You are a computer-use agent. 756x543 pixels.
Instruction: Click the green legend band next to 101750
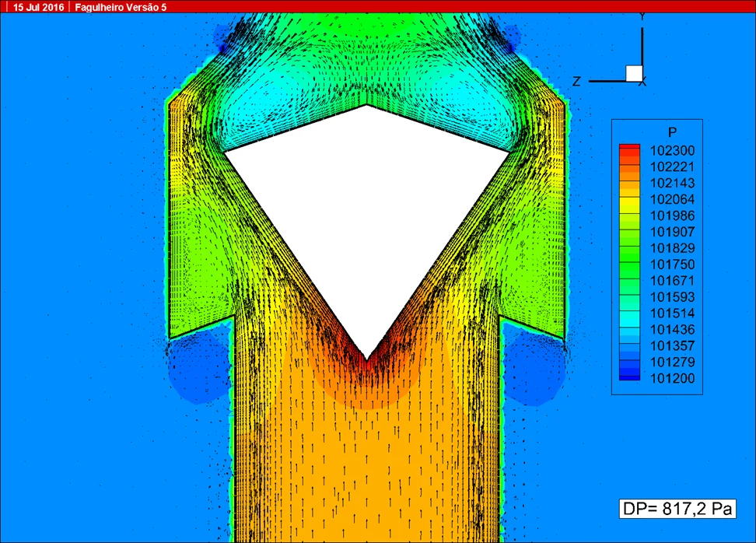(x=630, y=264)
